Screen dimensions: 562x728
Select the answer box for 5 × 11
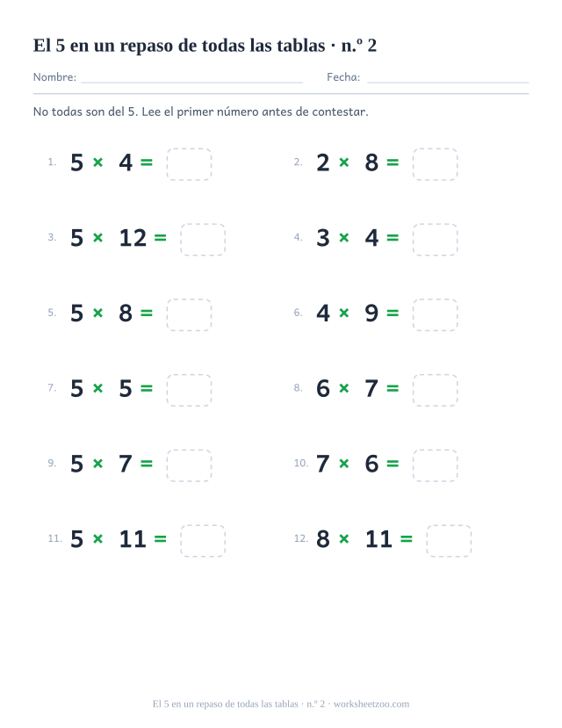(x=203, y=541)
